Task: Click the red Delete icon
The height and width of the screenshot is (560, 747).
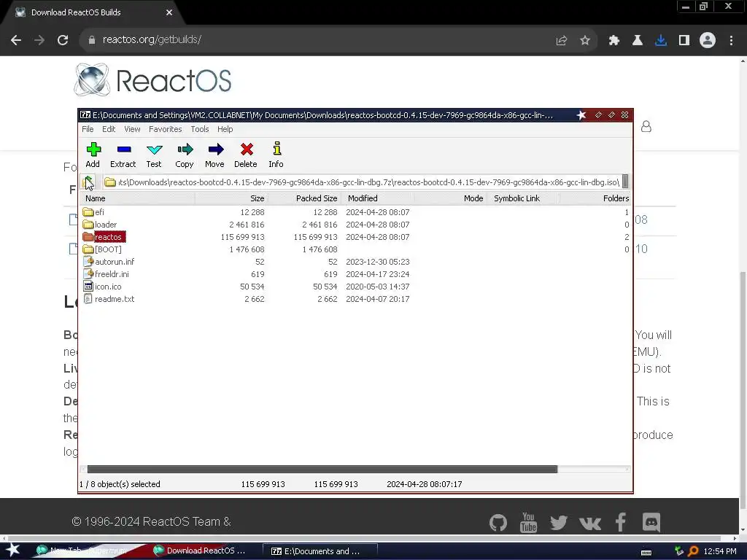Action: (246, 155)
